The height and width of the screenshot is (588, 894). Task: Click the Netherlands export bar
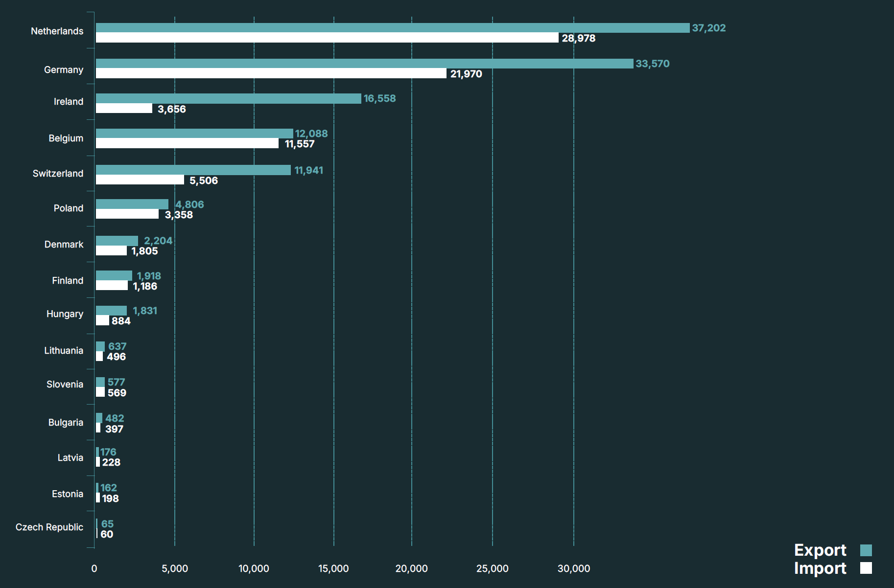click(392, 28)
